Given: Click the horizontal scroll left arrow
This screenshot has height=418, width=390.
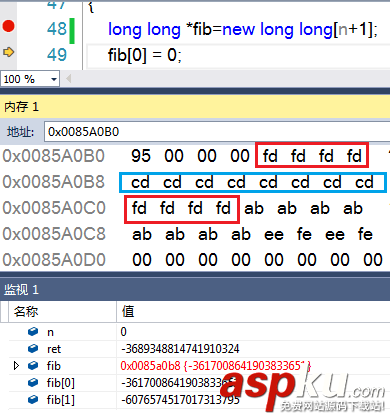Looking at the screenshot, I should pos(69,79).
